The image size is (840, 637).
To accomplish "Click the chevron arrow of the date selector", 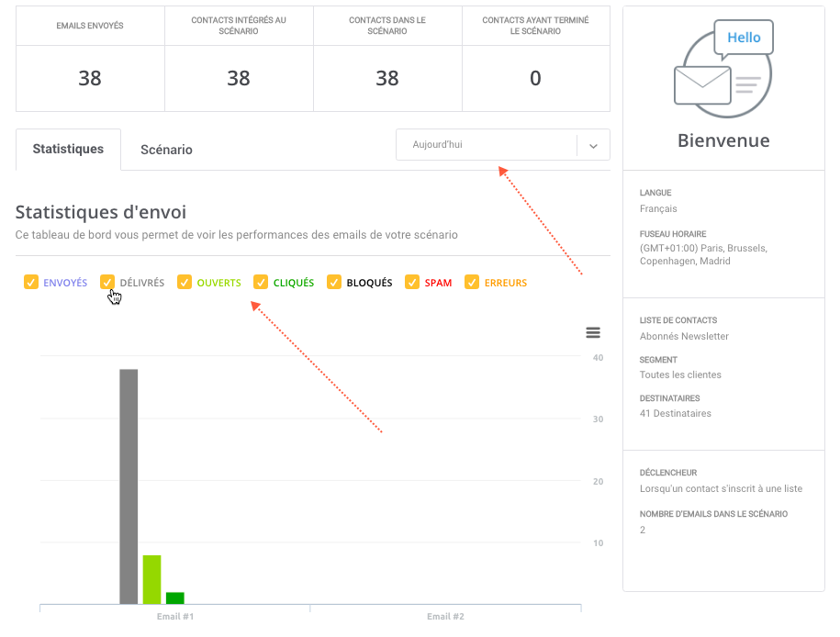I will click(593, 146).
